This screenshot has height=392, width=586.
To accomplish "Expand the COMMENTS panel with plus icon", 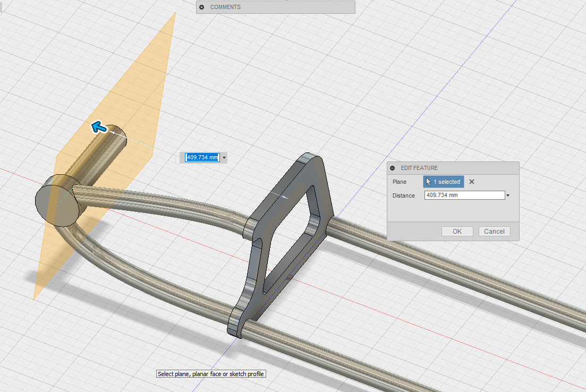I will click(202, 7).
